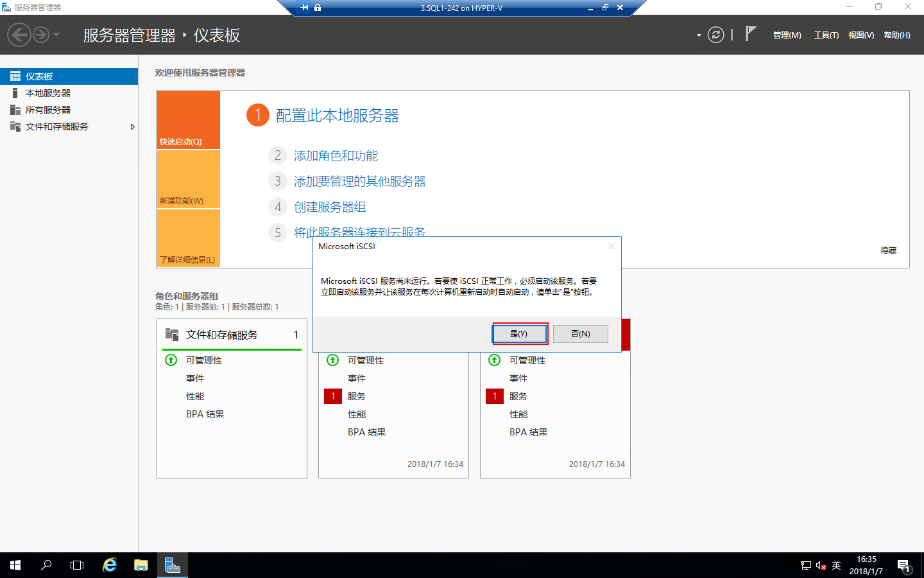Open the Action Center notification icon
This screenshot has height=578, width=924.
[904, 566]
